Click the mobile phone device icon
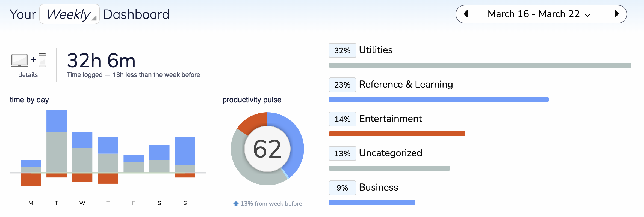Screen dimensions: 644x217 click(42, 60)
